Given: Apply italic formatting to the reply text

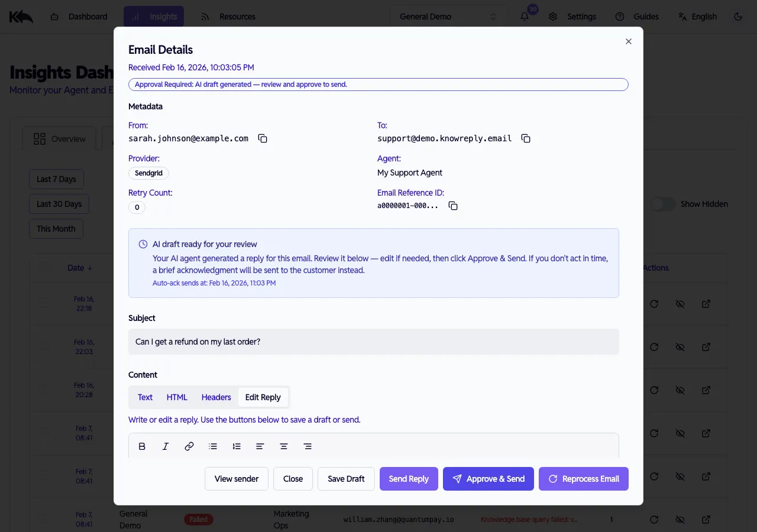Looking at the screenshot, I should pyautogui.click(x=166, y=446).
